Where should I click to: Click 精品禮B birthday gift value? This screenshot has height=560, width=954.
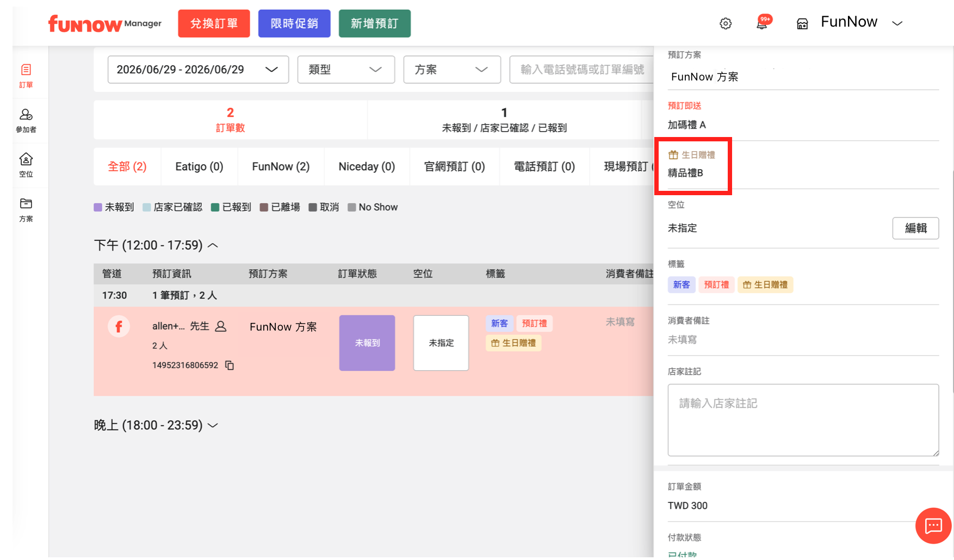click(x=685, y=173)
